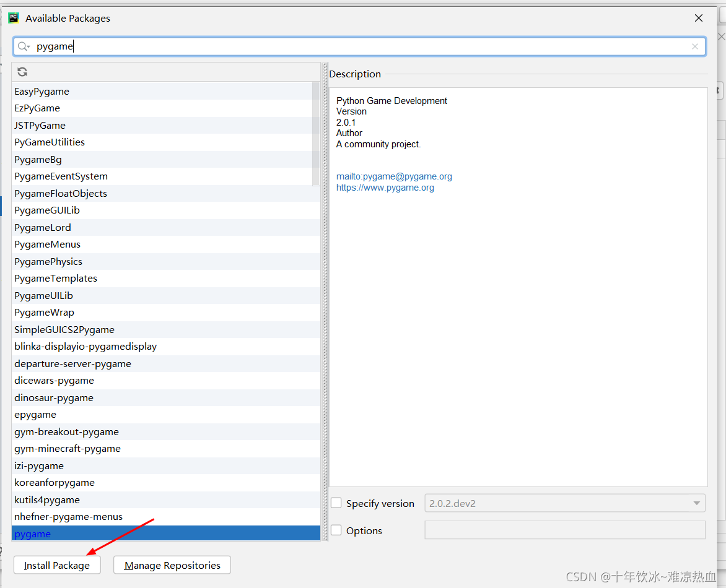Image resolution: width=726 pixels, height=588 pixels.
Task: Click the Manage Repositories button
Action: (172, 565)
